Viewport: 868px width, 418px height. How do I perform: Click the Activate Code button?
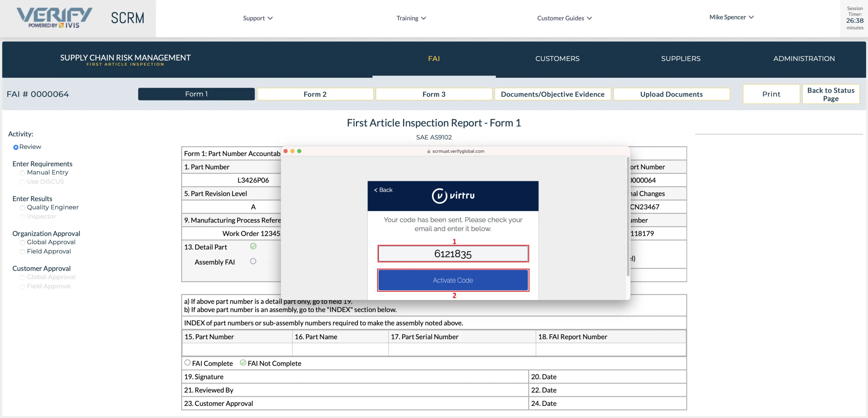tap(453, 280)
